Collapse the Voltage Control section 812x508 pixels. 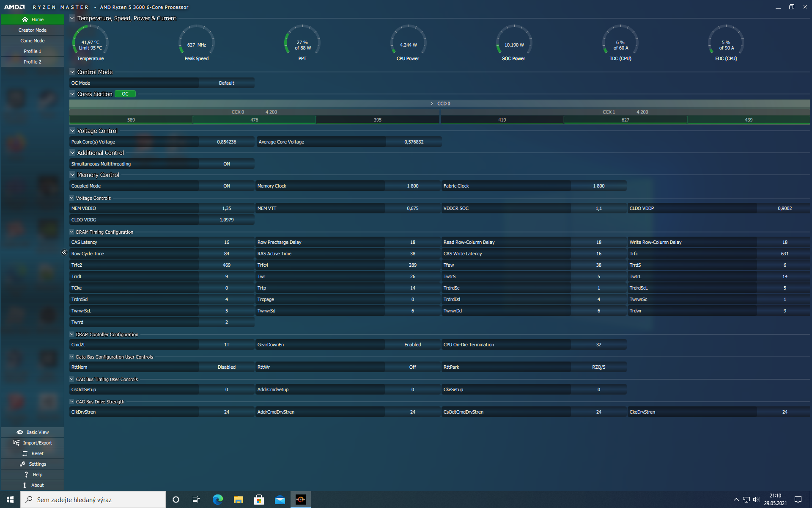72,131
